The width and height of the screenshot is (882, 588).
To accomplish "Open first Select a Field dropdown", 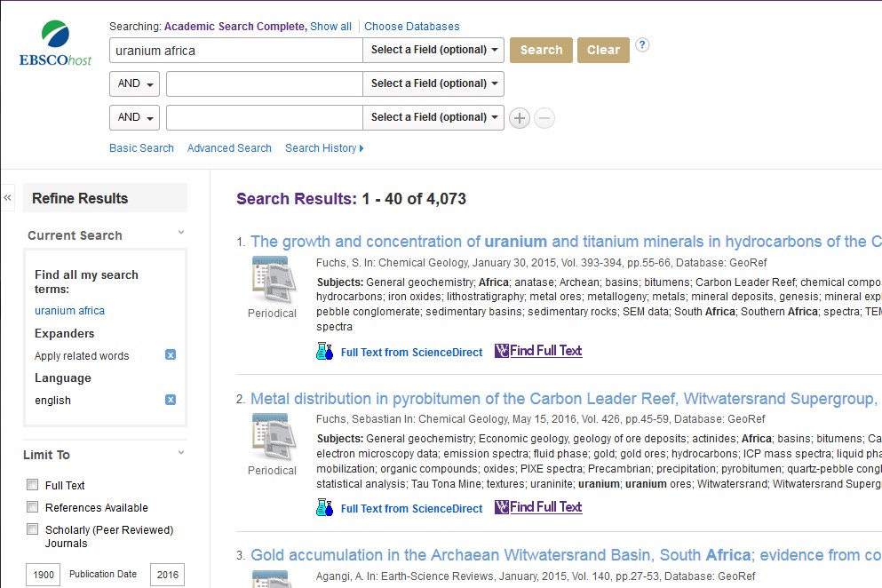I will click(x=433, y=50).
